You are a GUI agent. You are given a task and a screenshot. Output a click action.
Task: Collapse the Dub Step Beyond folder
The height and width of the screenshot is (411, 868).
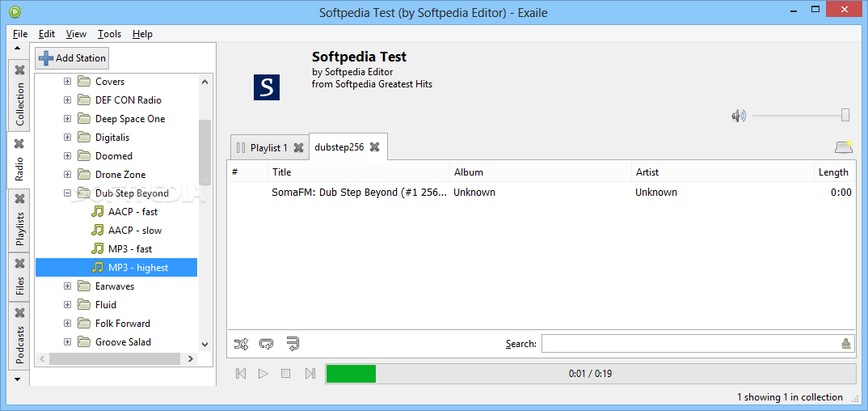coord(68,193)
